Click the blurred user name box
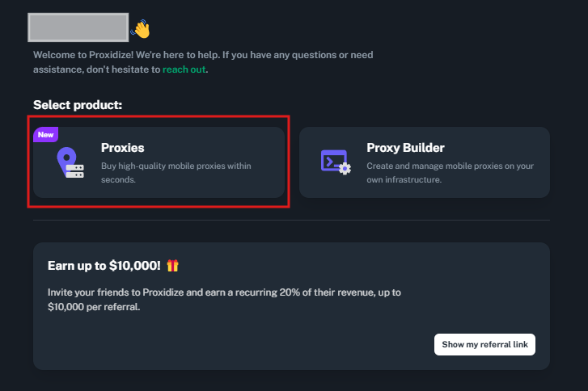The height and width of the screenshot is (391, 588). pos(78,27)
